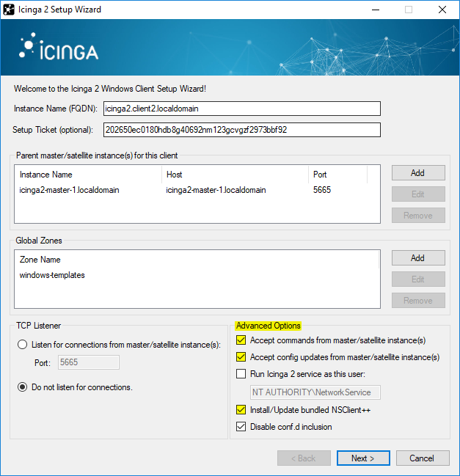Click the Instance Name (FQDN) field

[241, 109]
